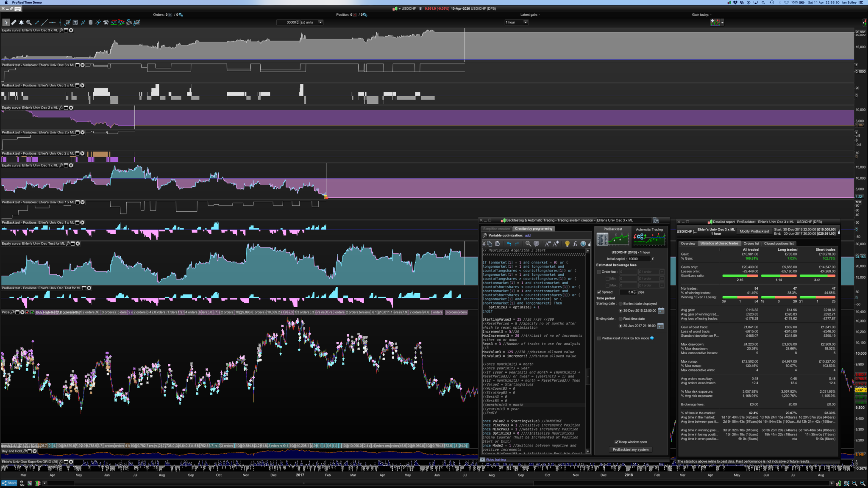The width and height of the screenshot is (868, 488).
Task: Select the zoom magnifier tool in toolbar
Action: coord(29,22)
